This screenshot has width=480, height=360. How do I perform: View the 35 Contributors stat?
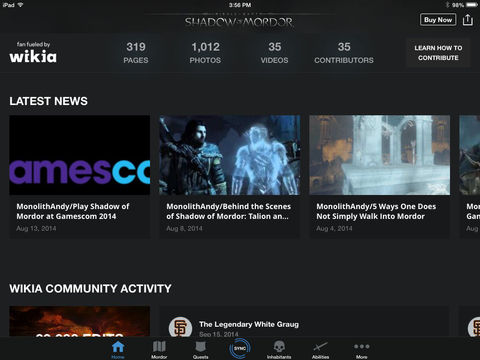coord(344,53)
